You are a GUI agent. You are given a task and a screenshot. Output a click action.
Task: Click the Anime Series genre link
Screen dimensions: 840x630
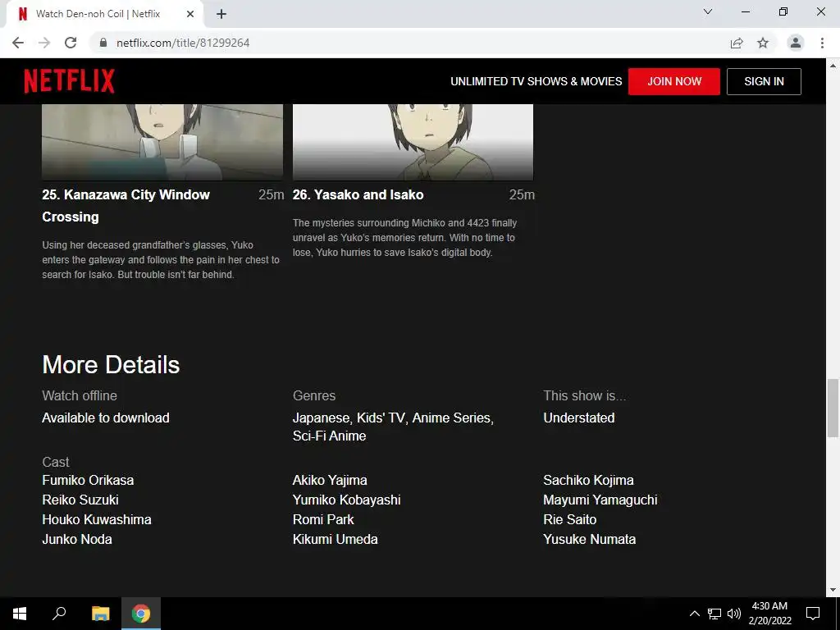coord(452,418)
